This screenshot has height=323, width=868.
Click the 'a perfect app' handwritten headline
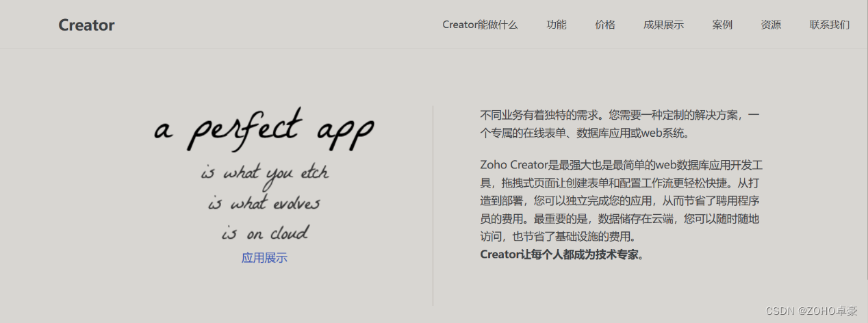264,130
